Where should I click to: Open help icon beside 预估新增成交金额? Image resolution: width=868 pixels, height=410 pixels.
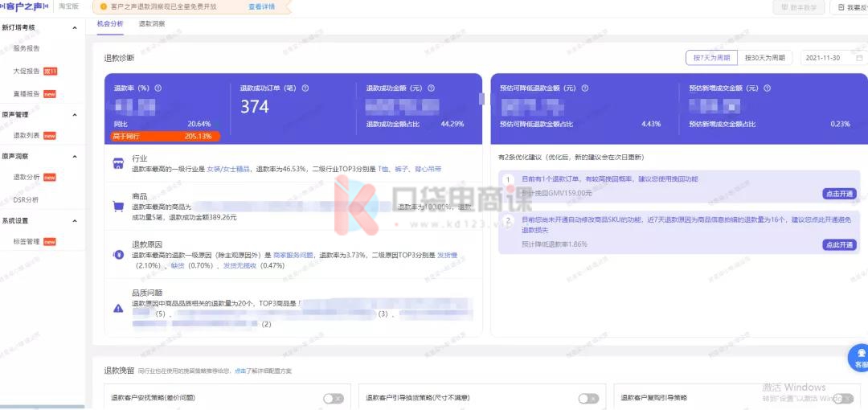[x=767, y=88]
